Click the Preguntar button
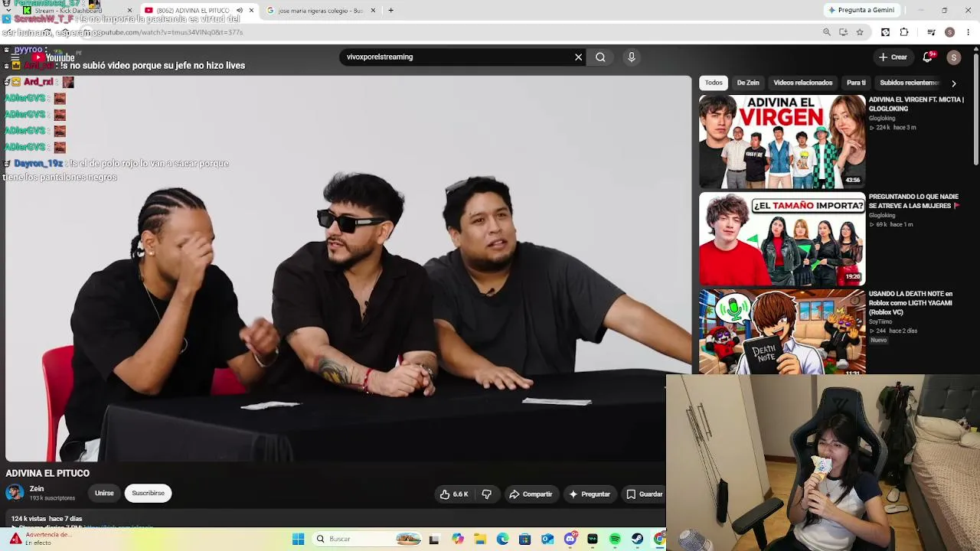This screenshot has height=551, width=980. click(590, 494)
